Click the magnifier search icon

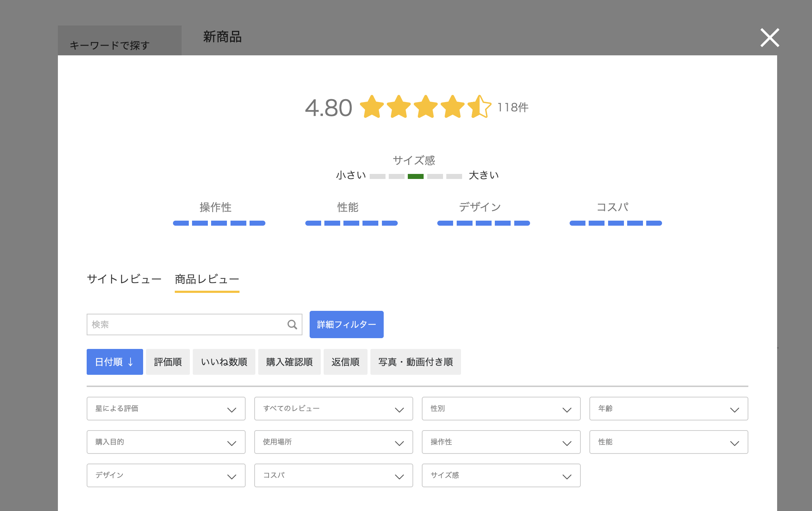click(x=292, y=325)
